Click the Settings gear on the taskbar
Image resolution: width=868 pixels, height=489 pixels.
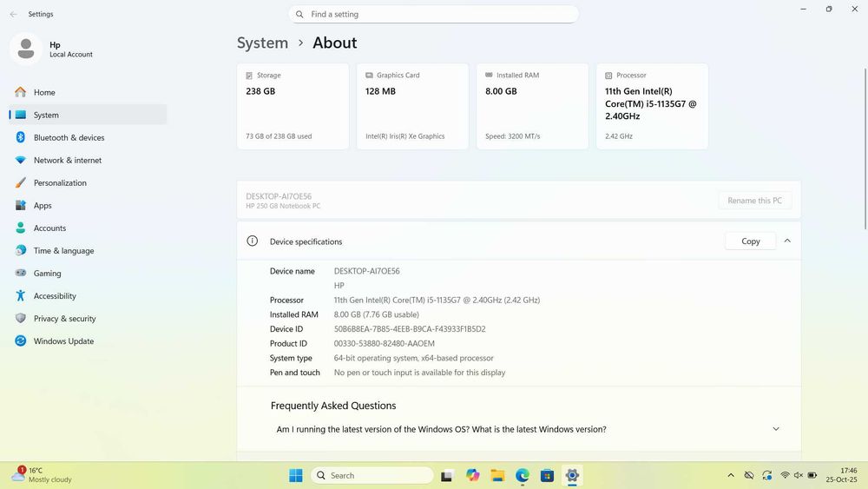click(x=572, y=475)
